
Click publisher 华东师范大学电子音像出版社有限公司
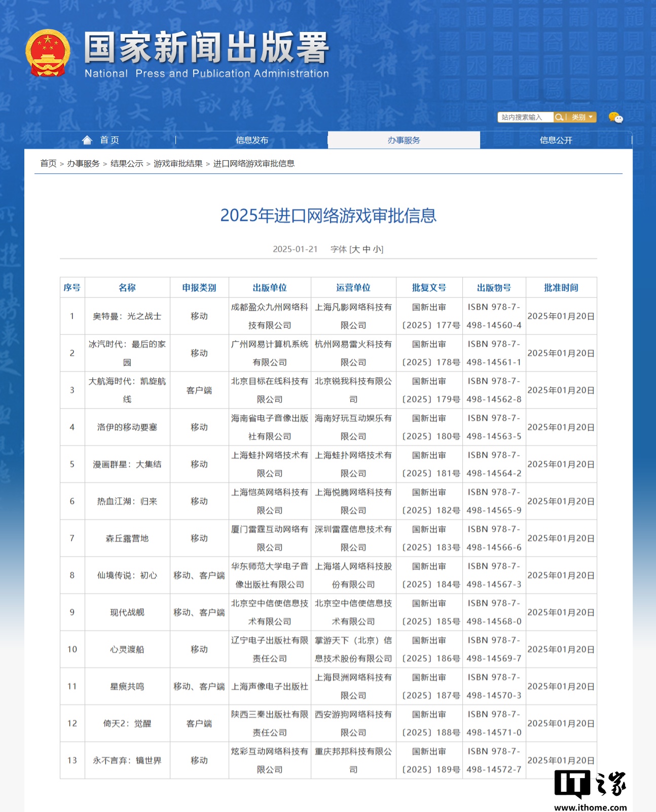tap(270, 575)
